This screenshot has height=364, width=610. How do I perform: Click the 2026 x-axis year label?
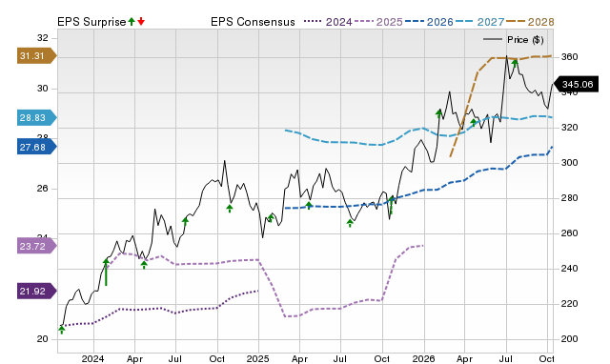pyautogui.click(x=423, y=358)
